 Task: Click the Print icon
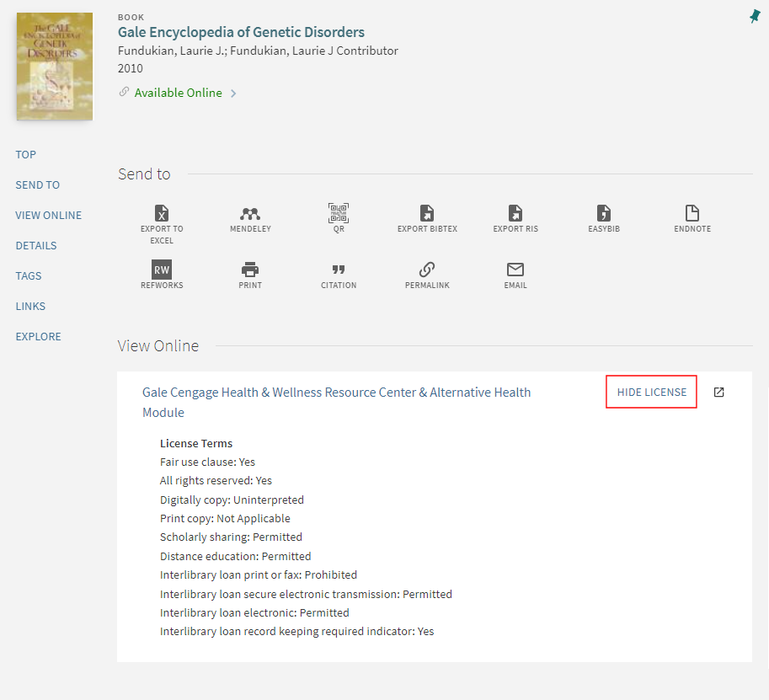(x=250, y=270)
